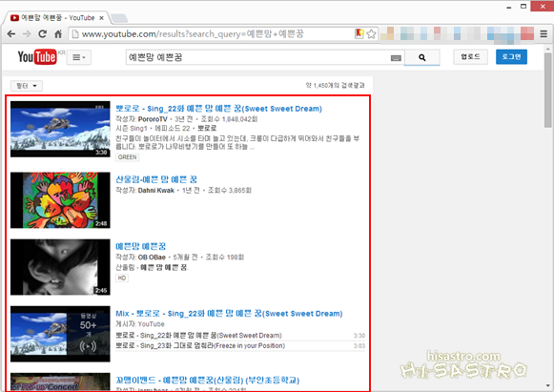Reload the page with the refresh icon

[x=42, y=34]
